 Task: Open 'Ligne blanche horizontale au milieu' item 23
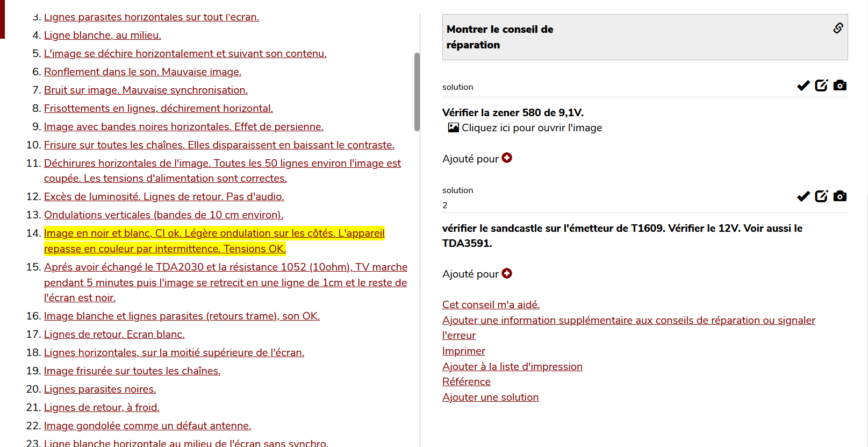pyautogui.click(x=185, y=442)
